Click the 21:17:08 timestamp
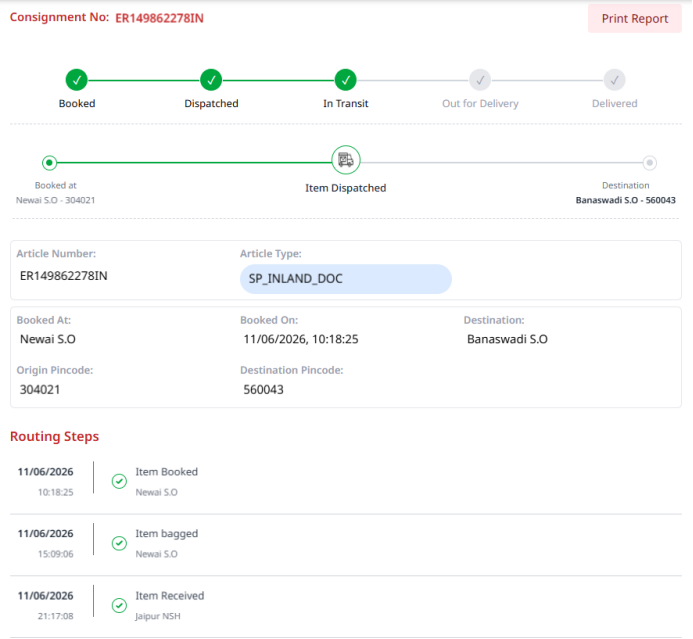The image size is (693, 639). [x=56, y=616]
